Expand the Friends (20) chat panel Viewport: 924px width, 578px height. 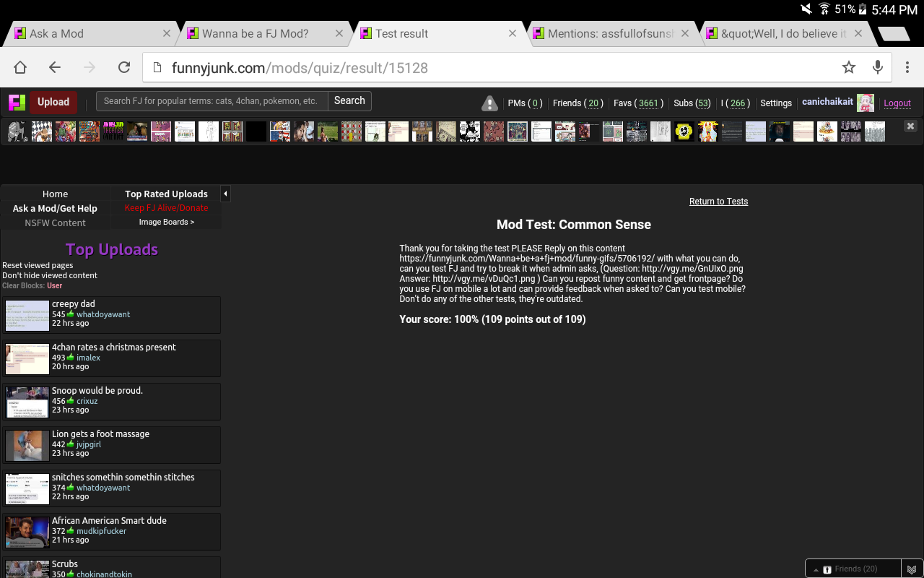[853, 569]
